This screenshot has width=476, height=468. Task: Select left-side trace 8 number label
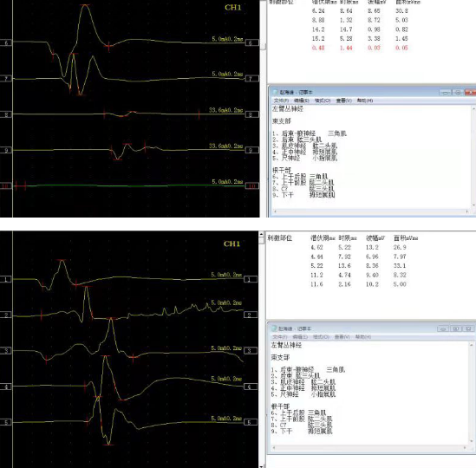6,114
